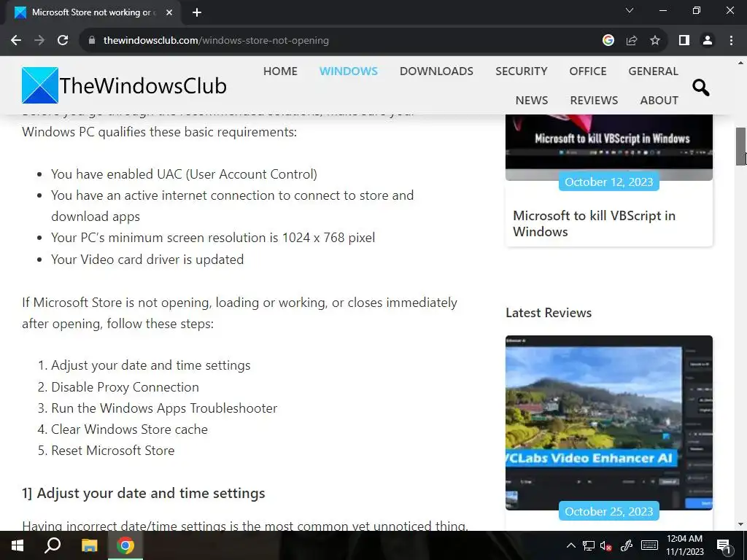The height and width of the screenshot is (560, 747).
Task: Click the taskbar search icon
Action: pyautogui.click(x=53, y=545)
